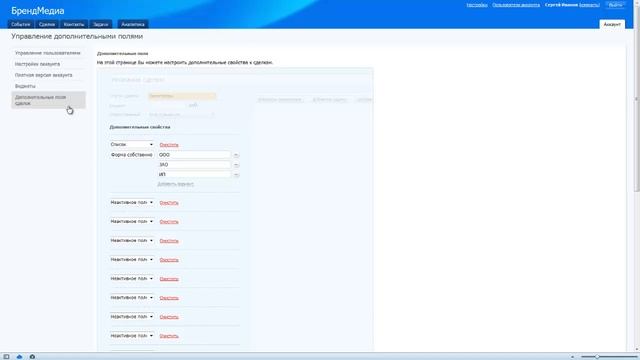Click Очистить beside eighth Неактивное поле
The width and height of the screenshot is (640, 360).
coord(169,336)
